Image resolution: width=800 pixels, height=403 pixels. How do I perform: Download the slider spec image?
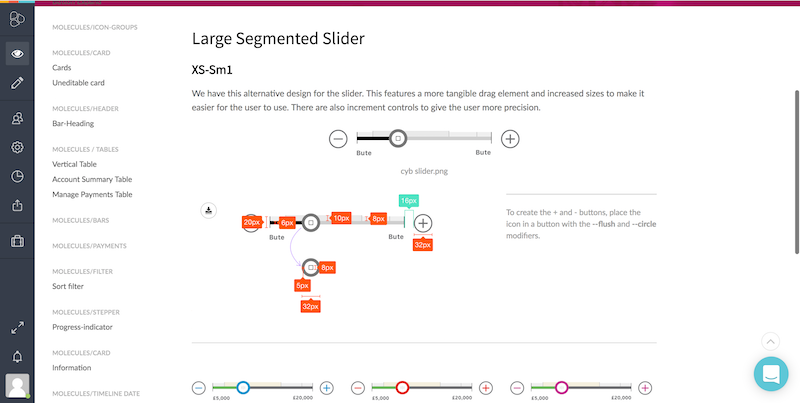pos(209,210)
